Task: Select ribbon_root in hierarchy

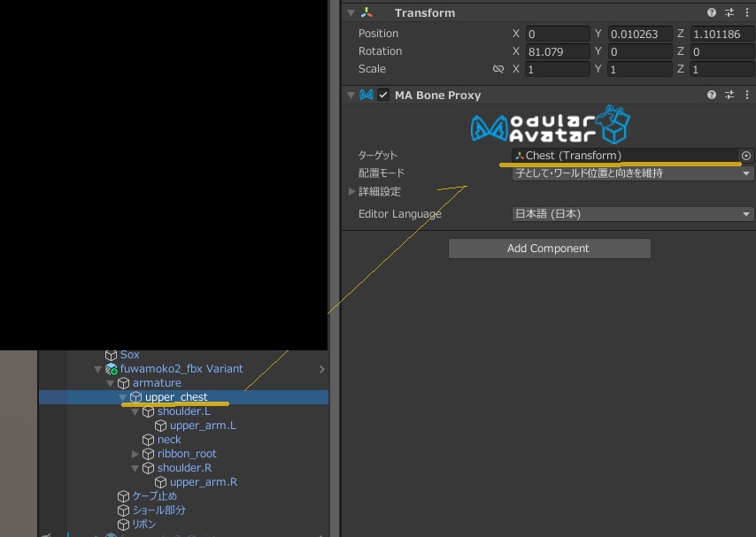Action: tap(187, 454)
